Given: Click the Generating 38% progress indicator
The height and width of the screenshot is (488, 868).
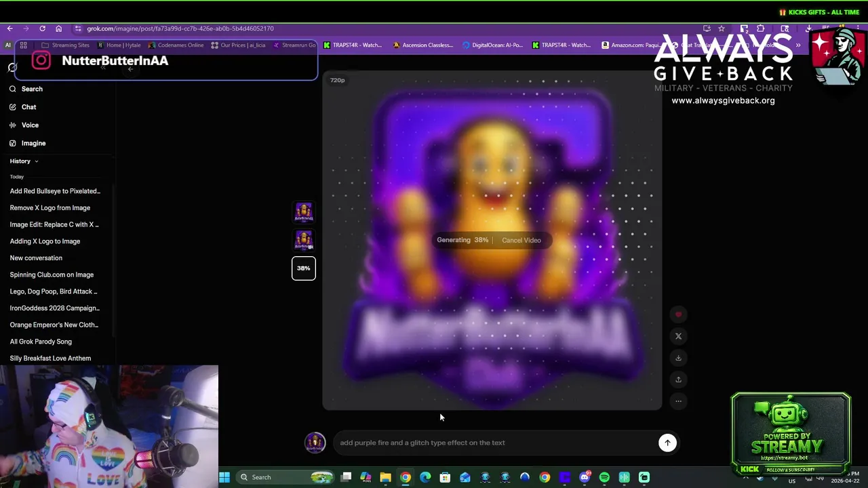Looking at the screenshot, I should [x=462, y=240].
